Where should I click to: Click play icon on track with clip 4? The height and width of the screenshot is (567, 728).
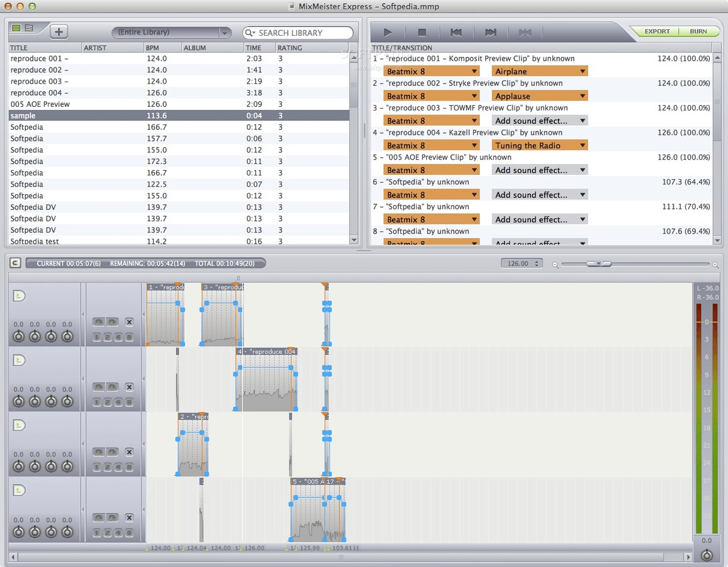click(19, 360)
